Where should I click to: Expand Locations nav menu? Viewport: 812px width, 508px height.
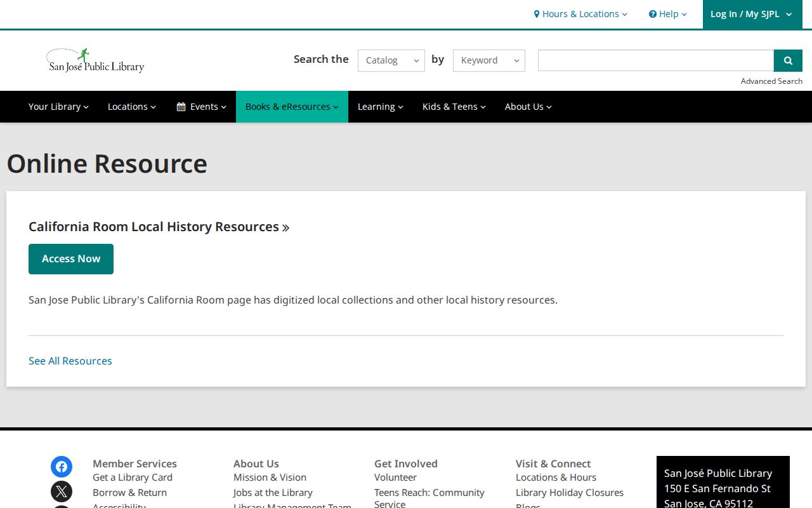[132, 107]
